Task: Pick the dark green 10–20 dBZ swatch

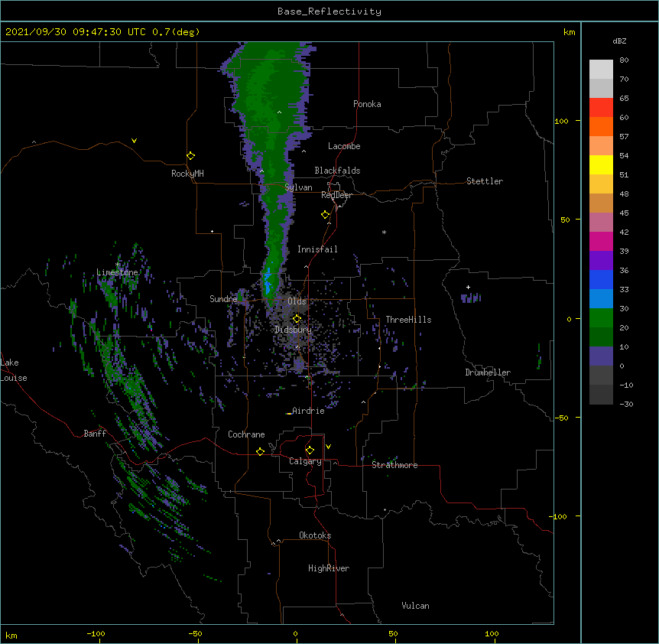Action: pos(601,337)
